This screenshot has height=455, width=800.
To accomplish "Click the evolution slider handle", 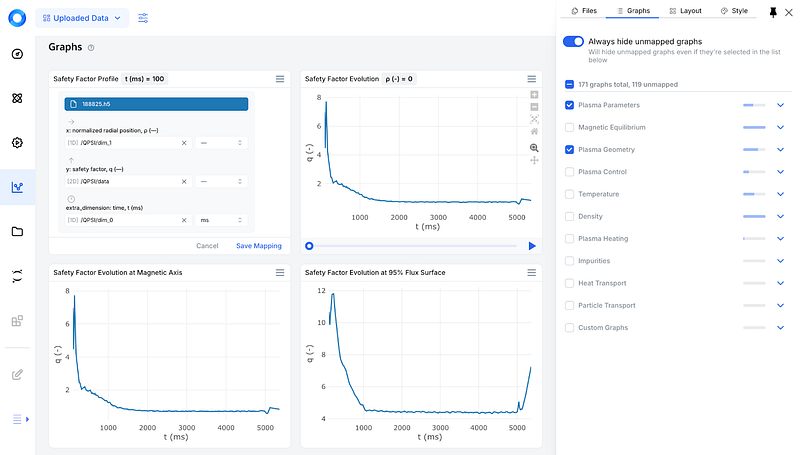I will click(309, 246).
